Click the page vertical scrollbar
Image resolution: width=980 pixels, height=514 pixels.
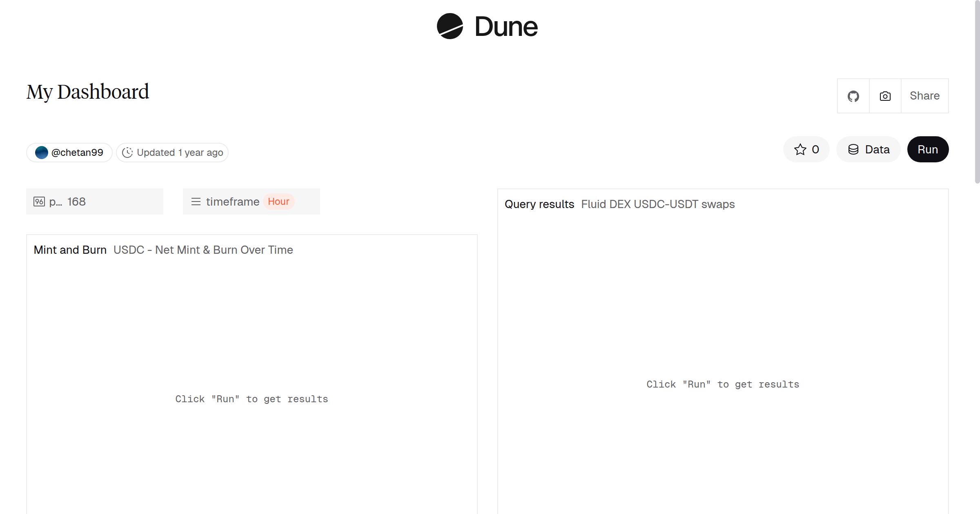[977, 92]
